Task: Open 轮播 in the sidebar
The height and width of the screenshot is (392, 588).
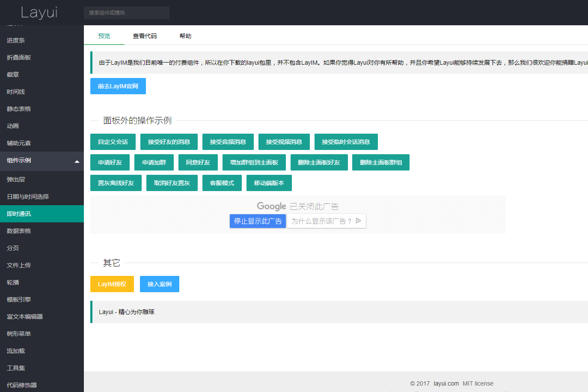Action: pos(42,282)
